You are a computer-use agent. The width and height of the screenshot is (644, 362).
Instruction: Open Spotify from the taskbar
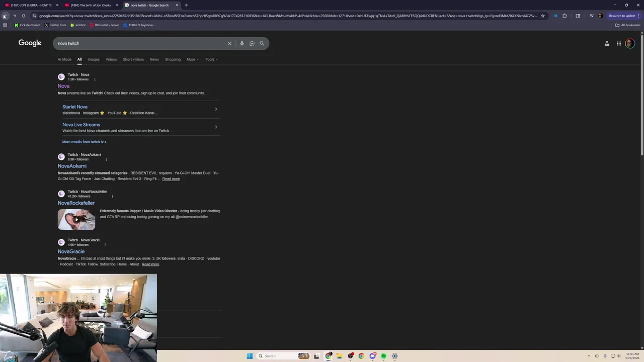pyautogui.click(x=383, y=356)
